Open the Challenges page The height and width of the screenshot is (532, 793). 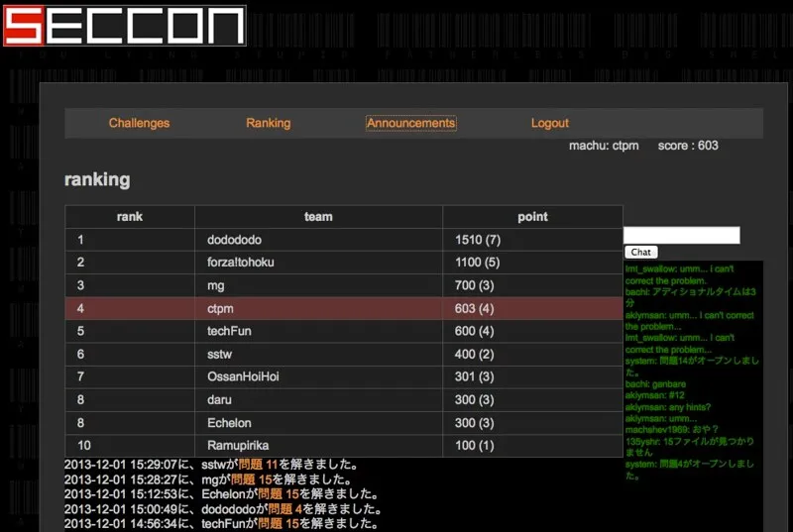click(139, 123)
